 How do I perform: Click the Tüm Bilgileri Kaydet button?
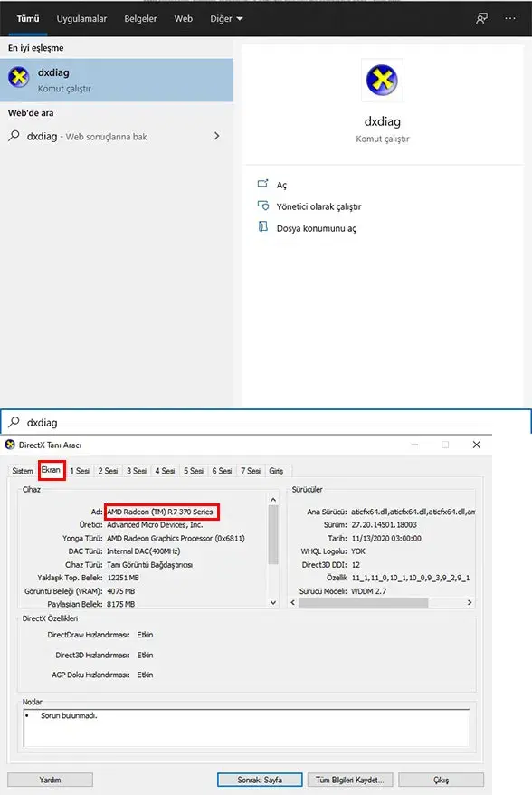(x=349, y=780)
